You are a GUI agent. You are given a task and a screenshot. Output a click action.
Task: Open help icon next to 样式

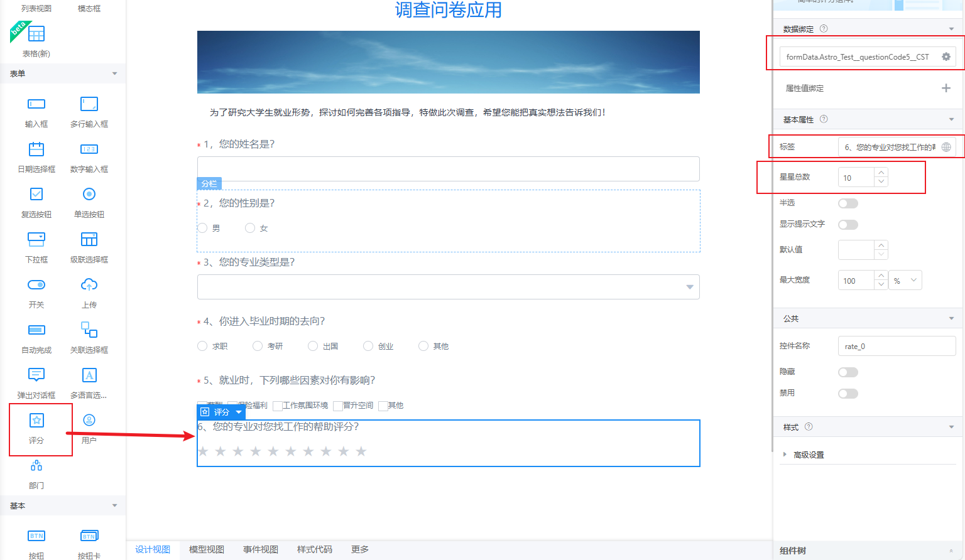[x=809, y=427]
